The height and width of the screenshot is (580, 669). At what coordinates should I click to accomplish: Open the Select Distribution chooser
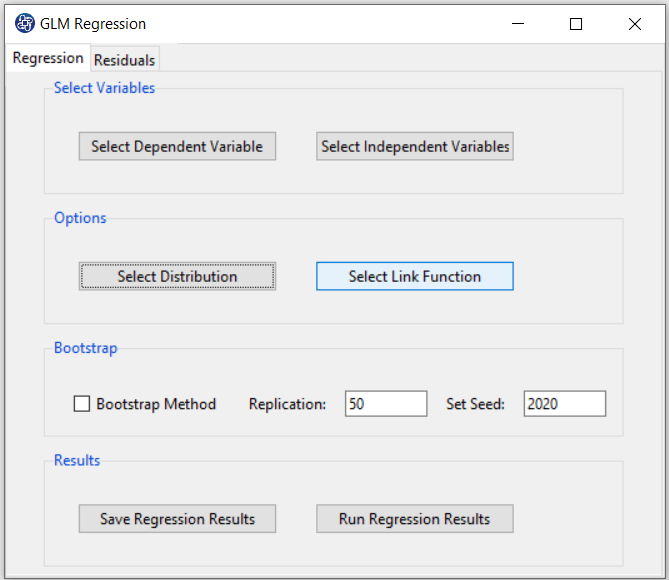[177, 277]
